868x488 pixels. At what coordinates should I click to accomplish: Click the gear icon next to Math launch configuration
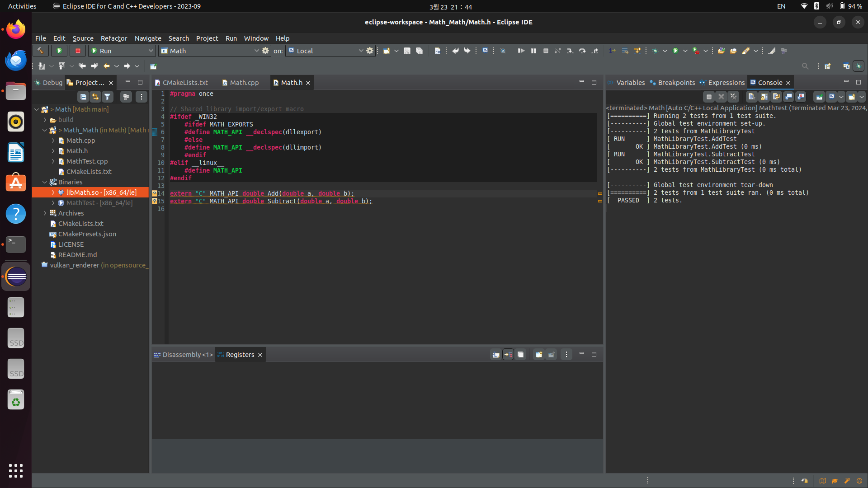(265, 51)
